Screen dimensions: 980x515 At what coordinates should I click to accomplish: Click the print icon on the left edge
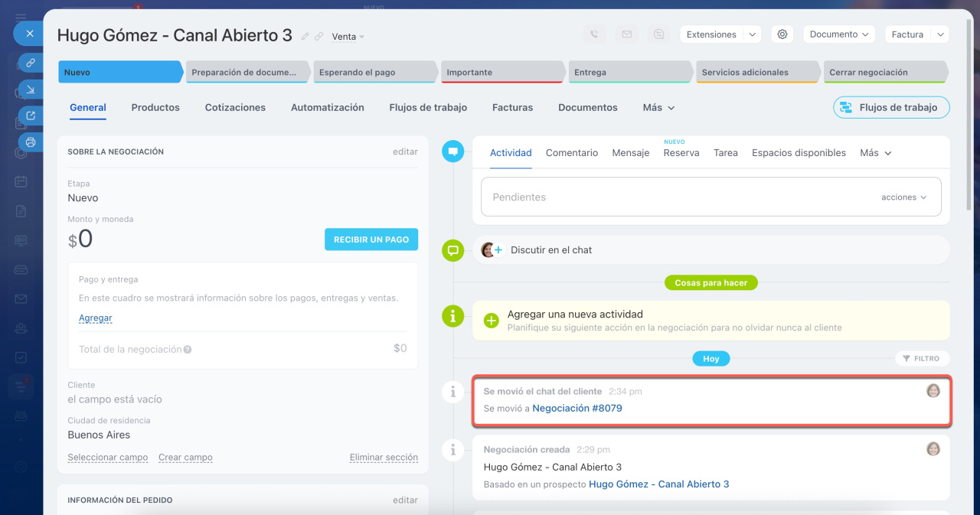pos(31,142)
